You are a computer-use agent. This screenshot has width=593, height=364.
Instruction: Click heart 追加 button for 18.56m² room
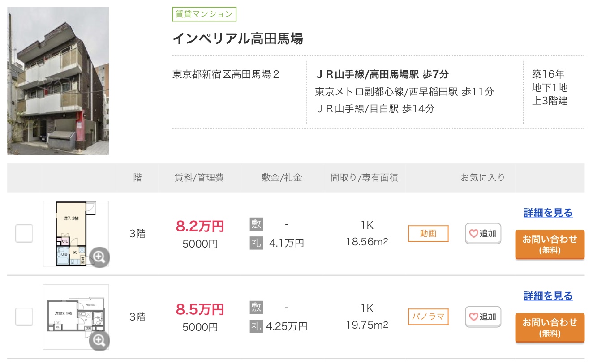(x=483, y=233)
